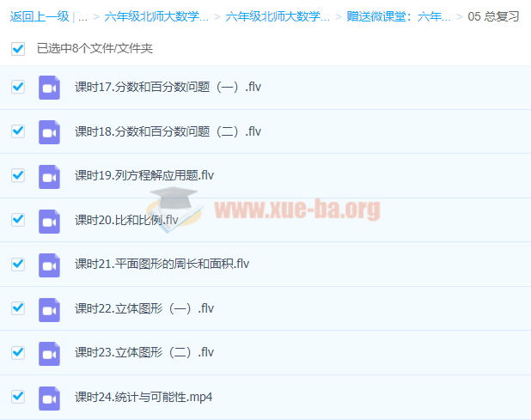Viewport: 531px width, 420px height.
Task: Navigate to first 六年级北师大数学 breadcrumb
Action: 156,16
